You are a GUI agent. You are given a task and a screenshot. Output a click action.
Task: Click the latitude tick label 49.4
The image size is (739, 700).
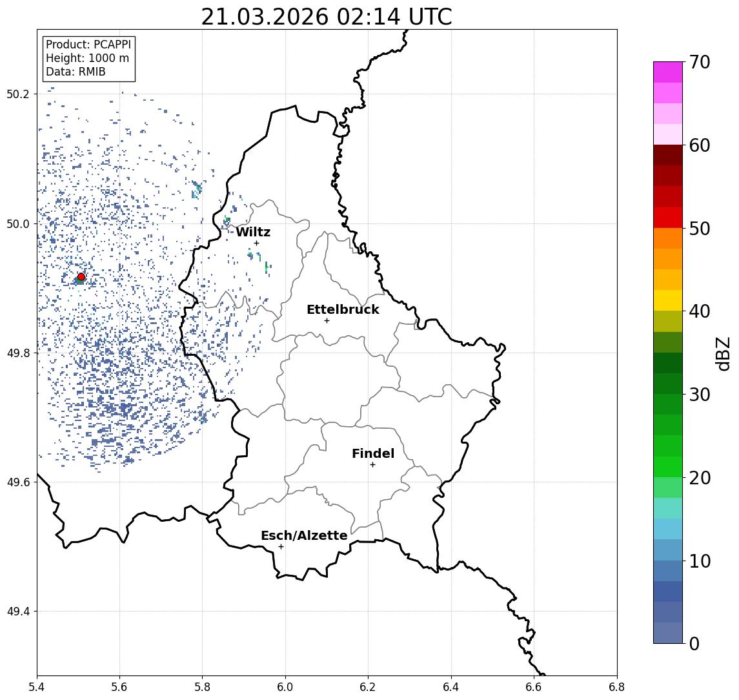pyautogui.click(x=18, y=612)
